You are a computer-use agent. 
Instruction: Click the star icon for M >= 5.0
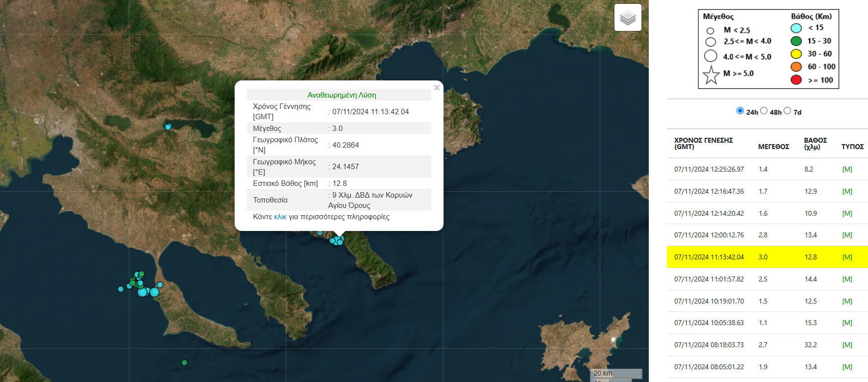[711, 75]
